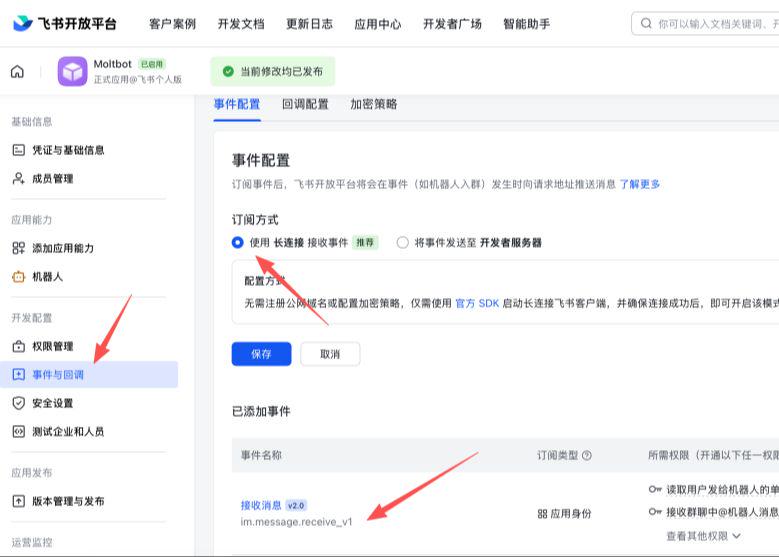Select 将事件发送至开发者服务器 radio option
Screen dimensions: 779x557
click(402, 242)
